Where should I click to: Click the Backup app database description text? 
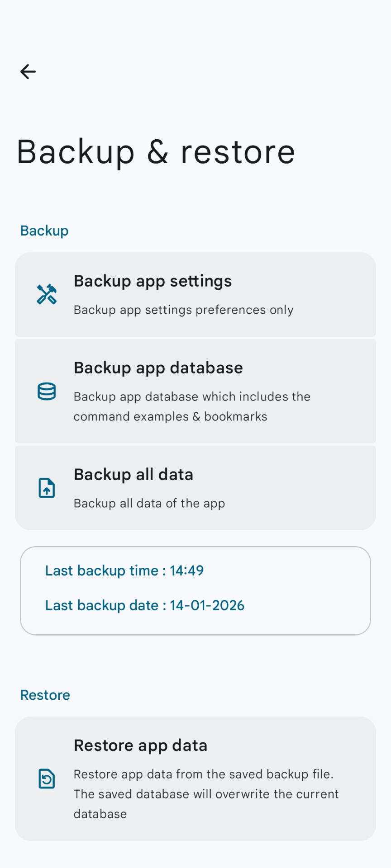[x=192, y=406]
